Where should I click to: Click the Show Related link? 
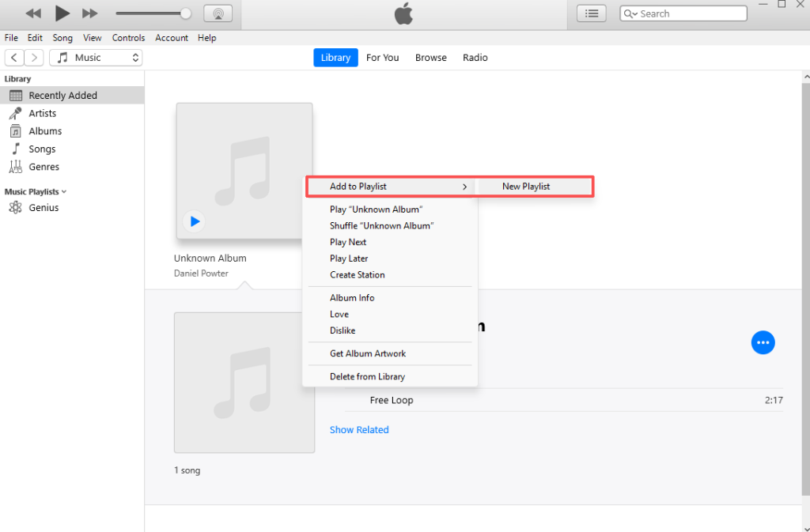[x=359, y=429]
